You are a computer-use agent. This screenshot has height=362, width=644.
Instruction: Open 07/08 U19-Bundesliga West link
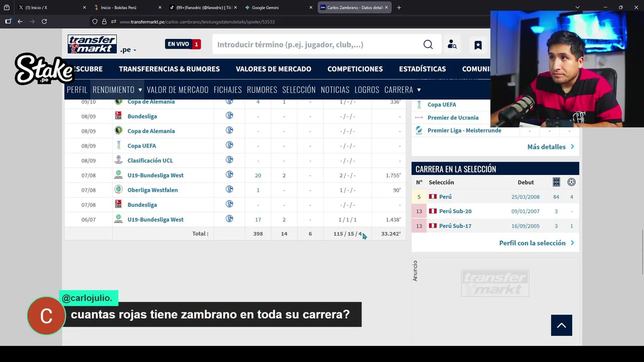tap(155, 175)
